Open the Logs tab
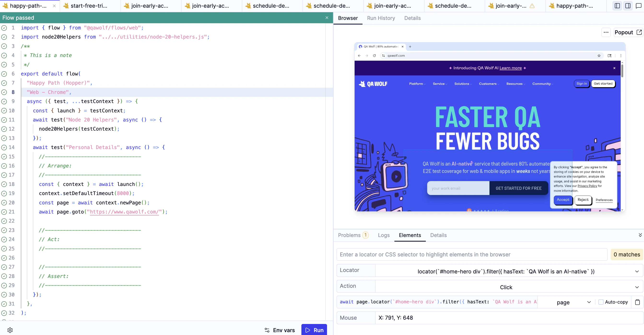 pyautogui.click(x=384, y=235)
